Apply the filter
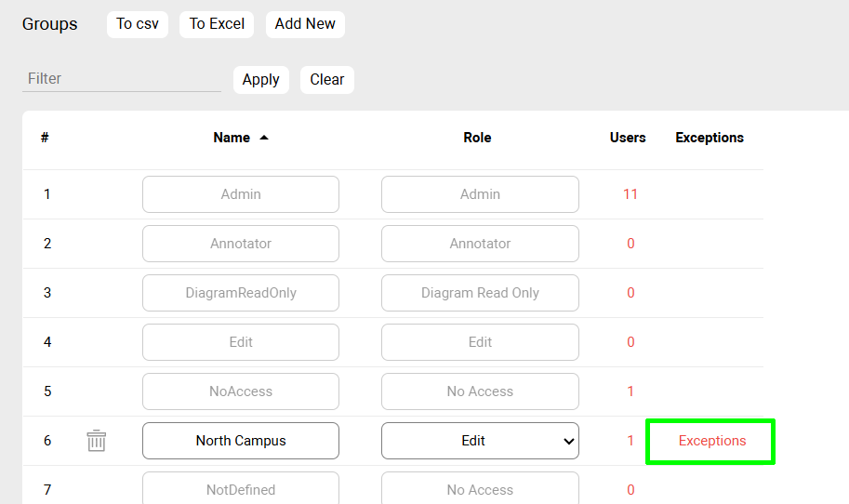Image resolution: width=849 pixels, height=504 pixels. [x=260, y=80]
